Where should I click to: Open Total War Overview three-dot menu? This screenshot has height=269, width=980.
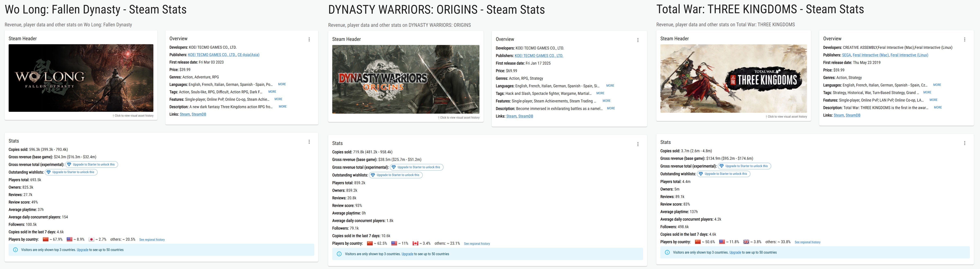[x=964, y=40]
